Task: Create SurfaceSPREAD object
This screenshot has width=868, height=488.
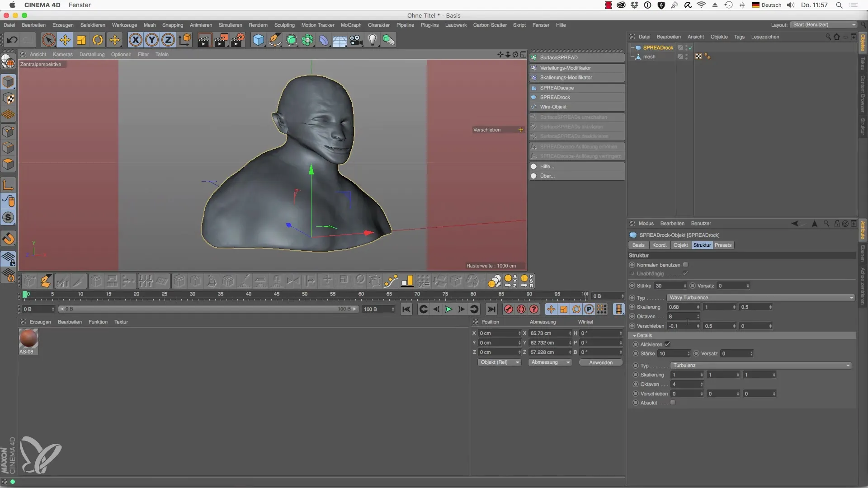Action: [577, 57]
